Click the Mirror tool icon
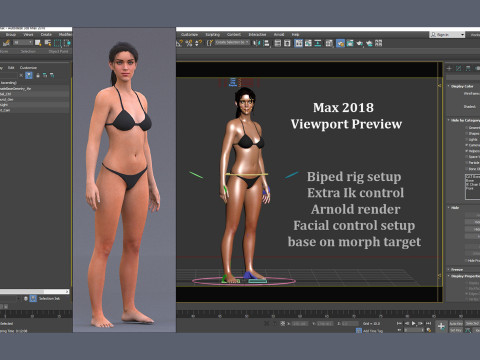 257,43
